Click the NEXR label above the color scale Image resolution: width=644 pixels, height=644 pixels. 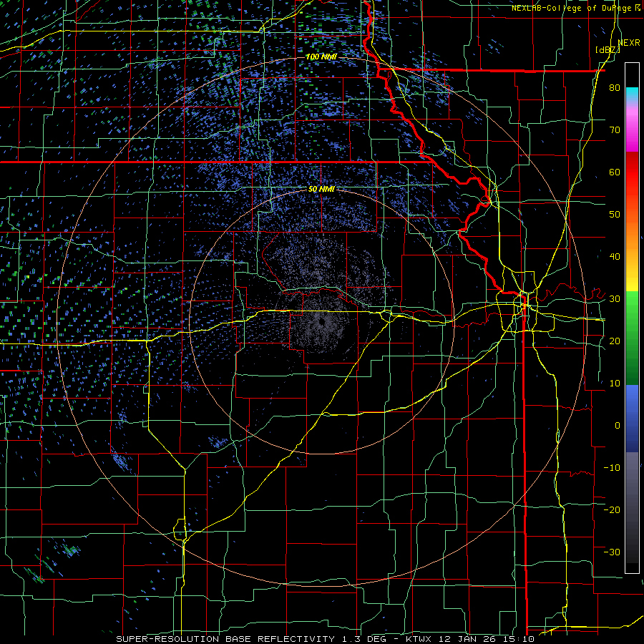pyautogui.click(x=628, y=42)
